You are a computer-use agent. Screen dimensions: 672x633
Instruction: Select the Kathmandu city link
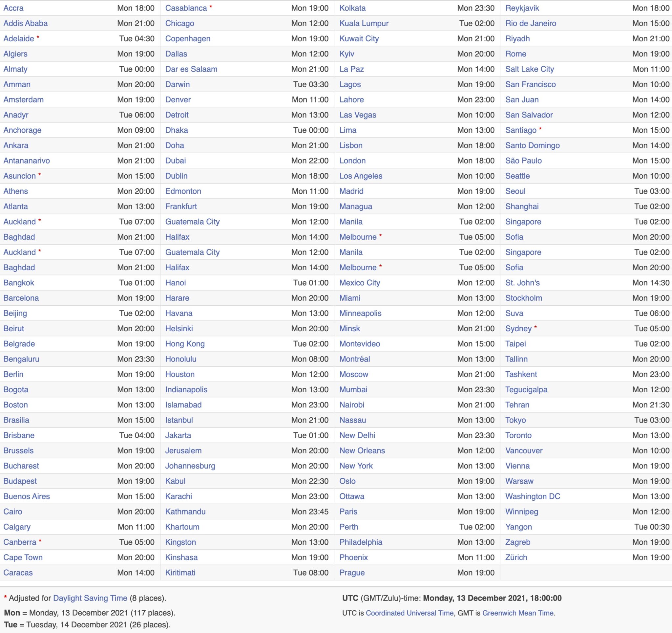click(x=185, y=511)
